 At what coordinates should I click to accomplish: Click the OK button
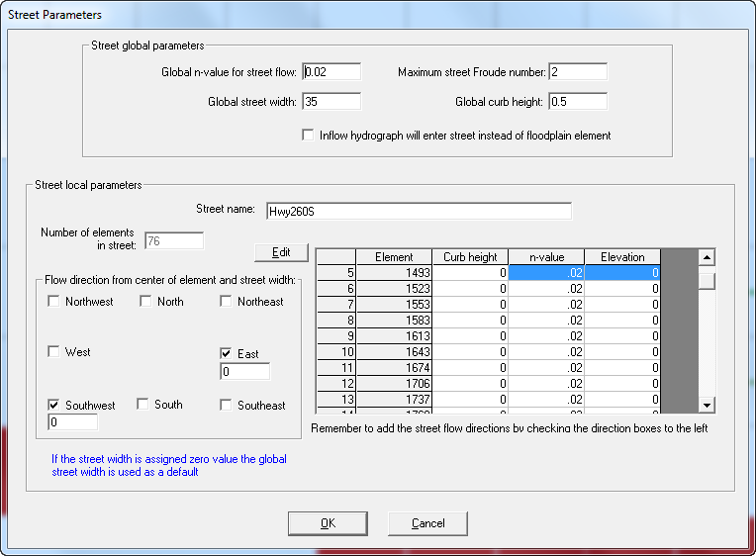tap(328, 523)
